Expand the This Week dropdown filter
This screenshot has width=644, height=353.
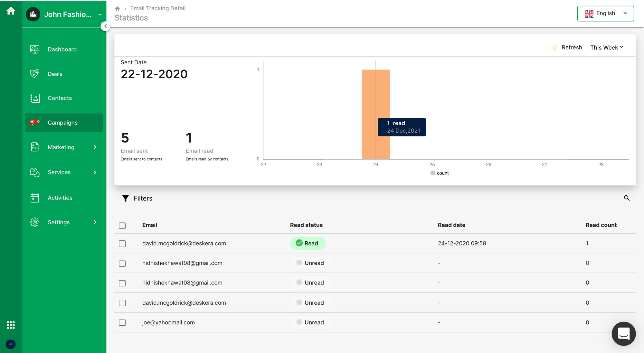[606, 47]
